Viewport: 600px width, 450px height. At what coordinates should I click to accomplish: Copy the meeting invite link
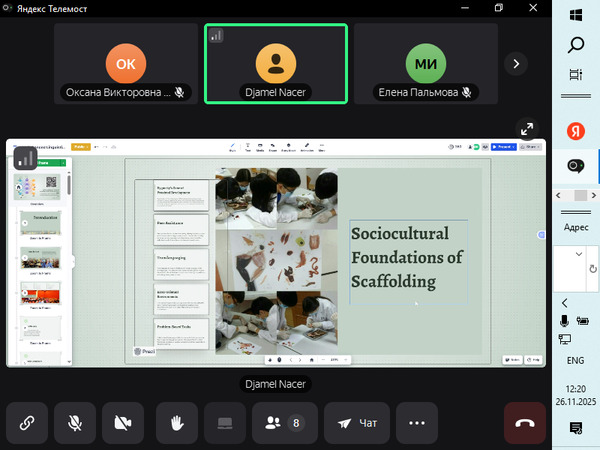27,423
